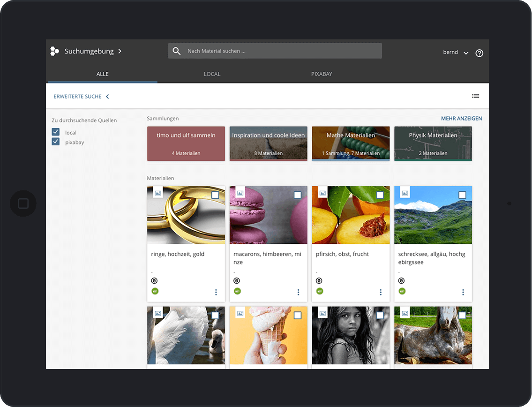Click the search magnifier icon
This screenshot has width=532, height=407.
176,51
